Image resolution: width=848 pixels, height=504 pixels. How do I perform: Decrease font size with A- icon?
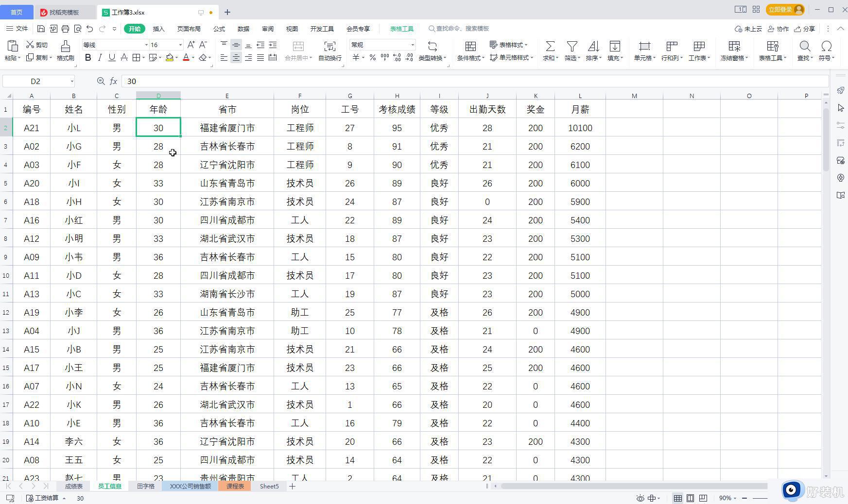click(203, 45)
